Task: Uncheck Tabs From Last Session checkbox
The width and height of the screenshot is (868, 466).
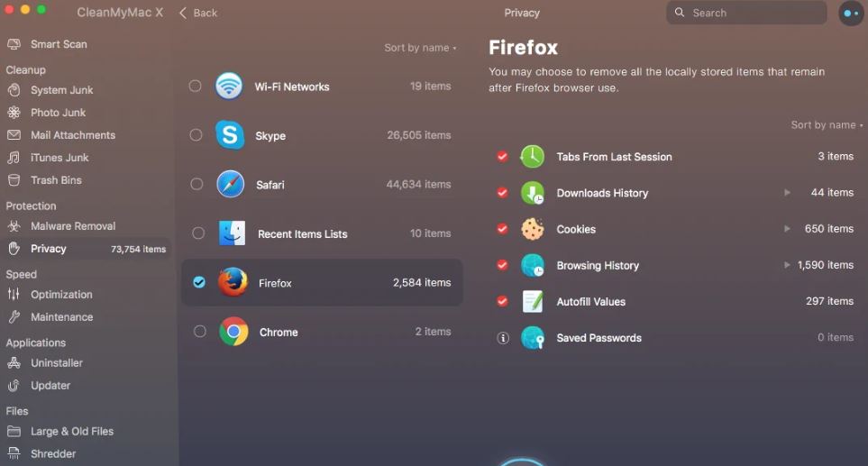Action: pos(502,157)
